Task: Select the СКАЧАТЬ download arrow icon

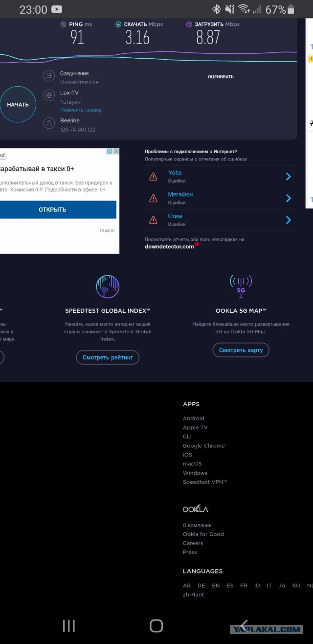Action: (x=118, y=24)
